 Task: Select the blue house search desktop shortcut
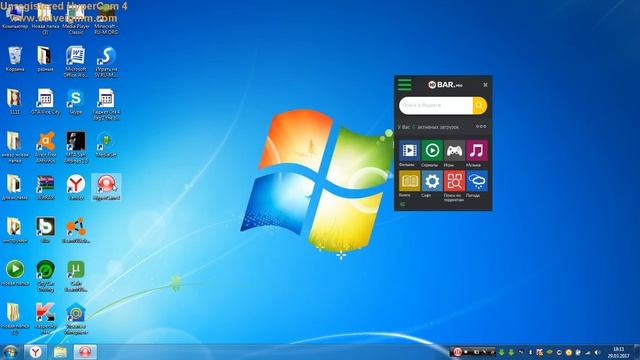pos(76,318)
